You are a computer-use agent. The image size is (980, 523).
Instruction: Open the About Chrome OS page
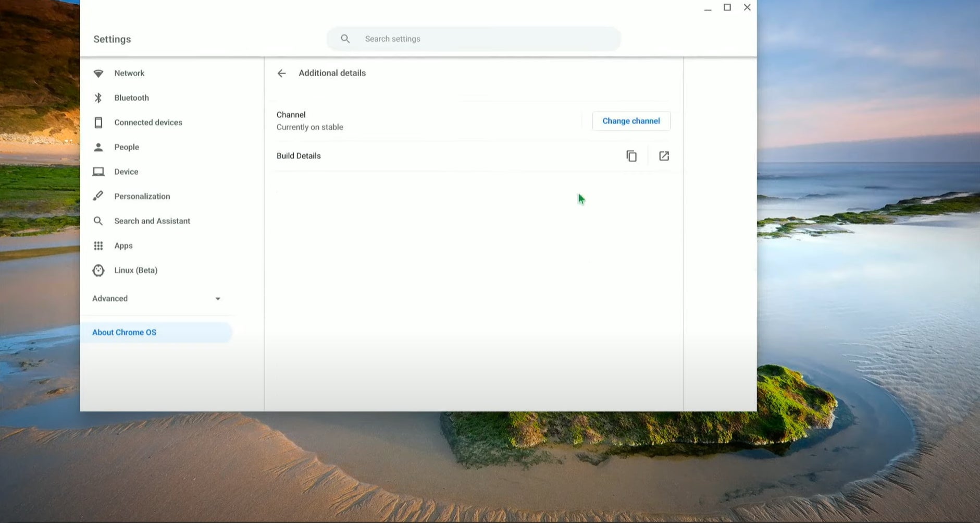point(124,333)
